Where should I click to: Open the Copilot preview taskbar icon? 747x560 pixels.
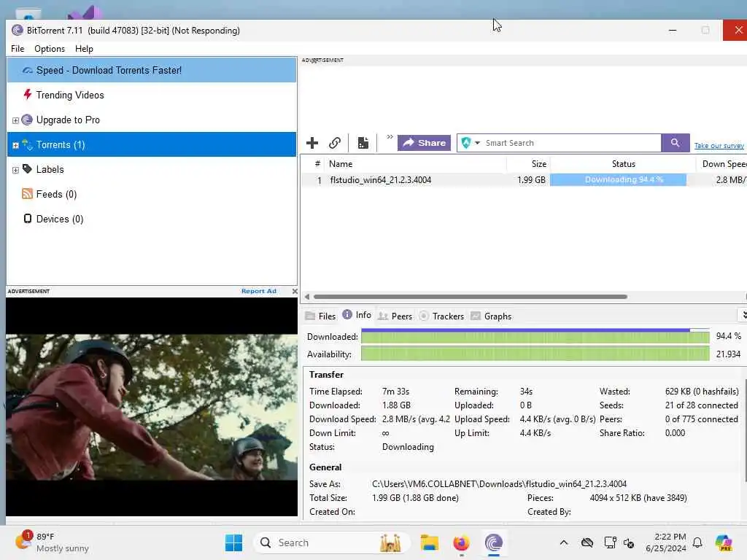pyautogui.click(x=724, y=542)
